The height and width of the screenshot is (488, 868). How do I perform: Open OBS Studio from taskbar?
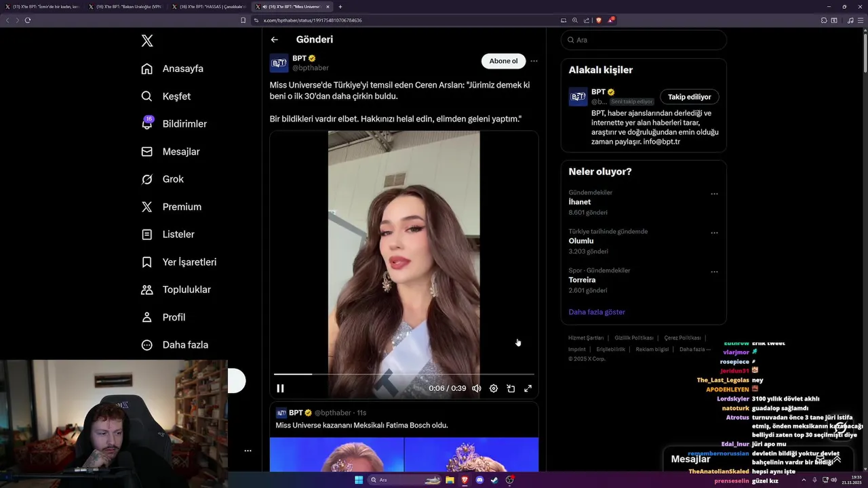(x=510, y=480)
